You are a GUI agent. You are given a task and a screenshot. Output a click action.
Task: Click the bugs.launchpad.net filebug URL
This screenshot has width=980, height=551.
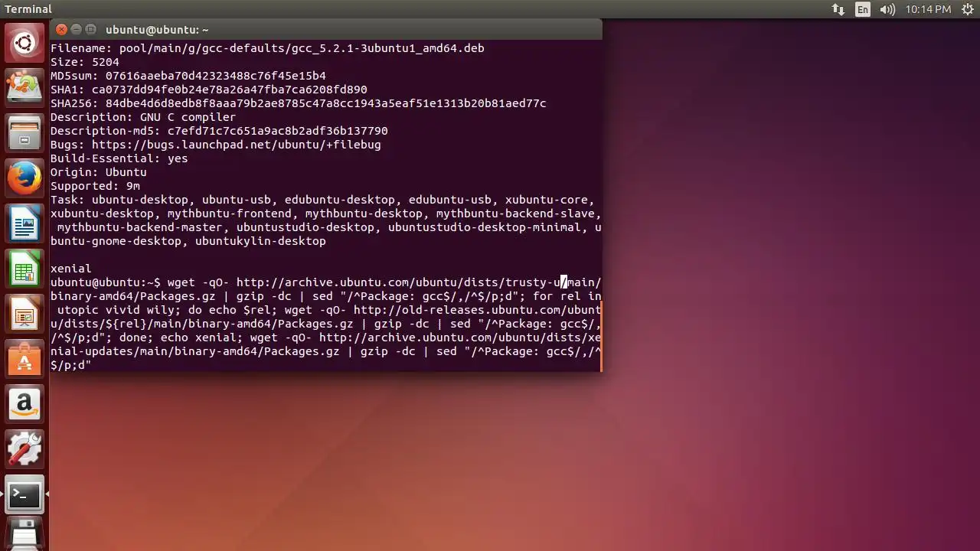[236, 145]
